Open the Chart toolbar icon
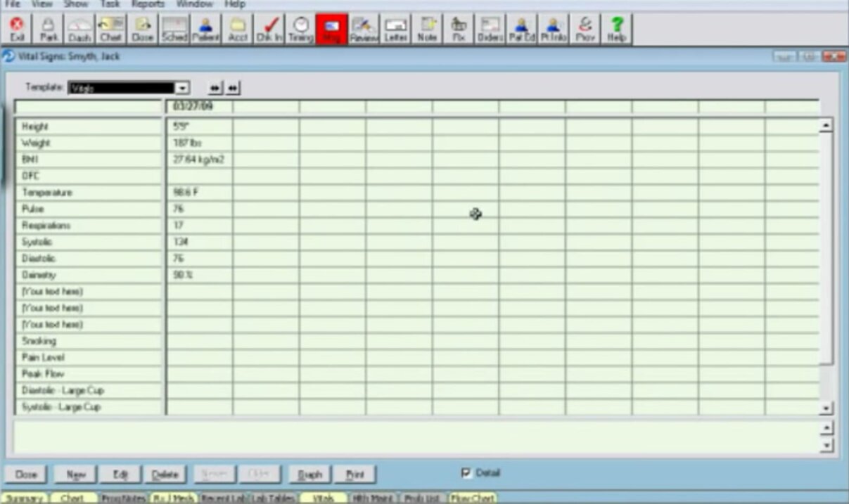The height and width of the screenshot is (504, 849). coord(110,30)
